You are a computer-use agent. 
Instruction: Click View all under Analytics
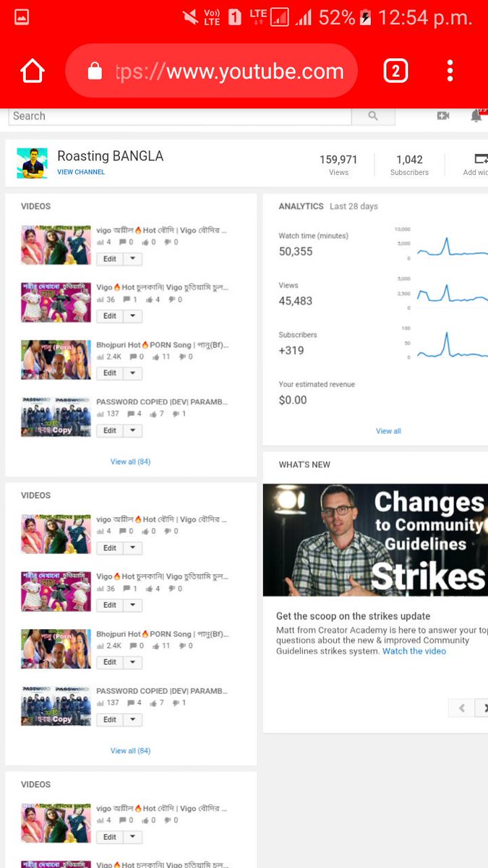[388, 431]
